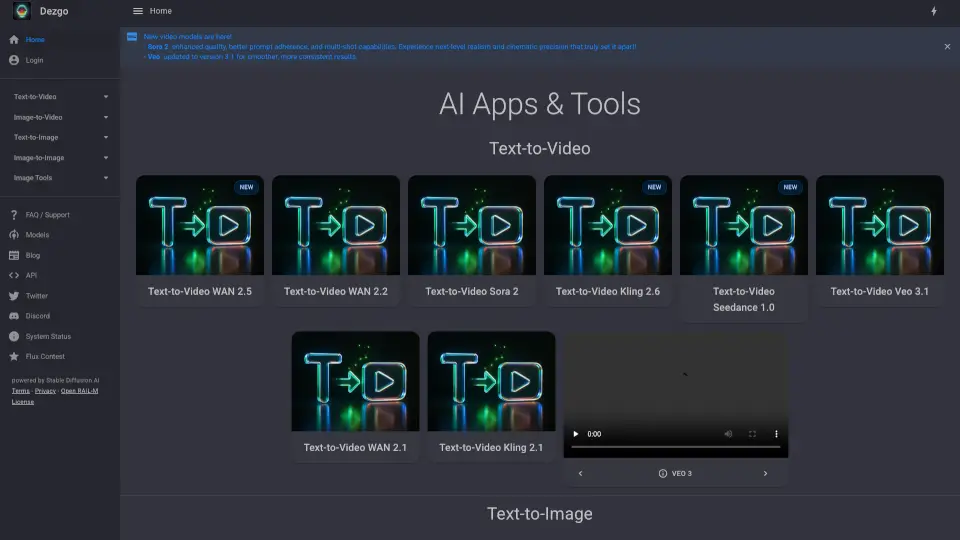Go to Login in the sidebar
960x540 pixels.
tap(34, 60)
